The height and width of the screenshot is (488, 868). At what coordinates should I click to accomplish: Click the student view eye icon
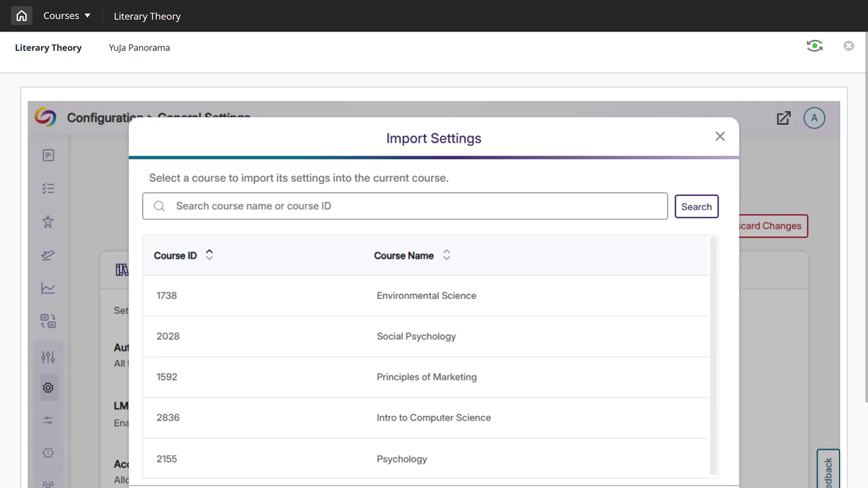pyautogui.click(x=814, y=46)
